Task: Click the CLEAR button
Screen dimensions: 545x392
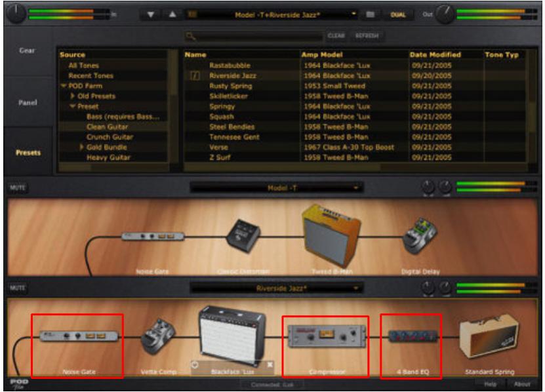Action: 336,35
